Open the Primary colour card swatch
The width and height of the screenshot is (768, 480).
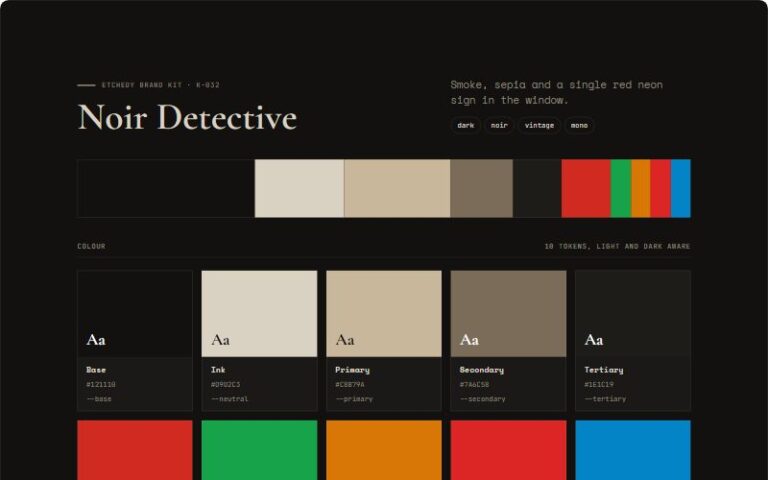click(384, 313)
